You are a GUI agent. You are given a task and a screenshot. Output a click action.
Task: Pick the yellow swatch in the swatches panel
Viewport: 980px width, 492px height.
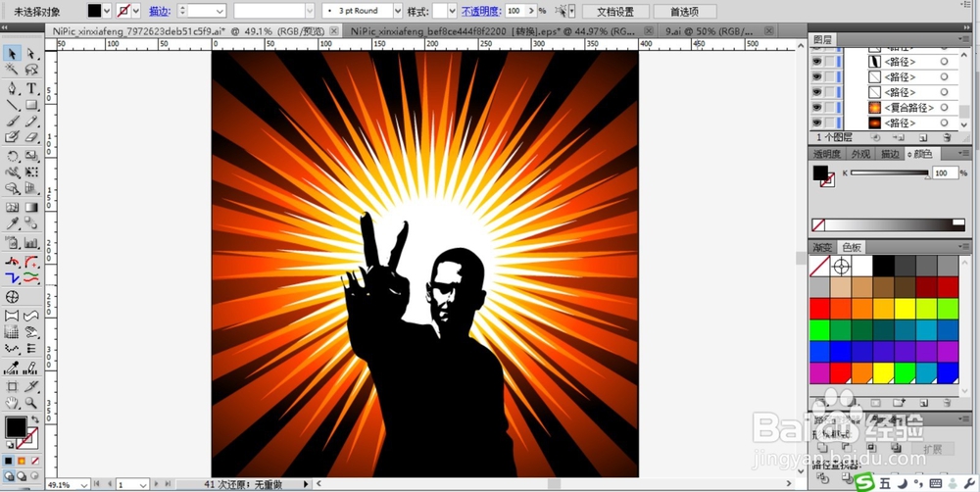coord(904,308)
